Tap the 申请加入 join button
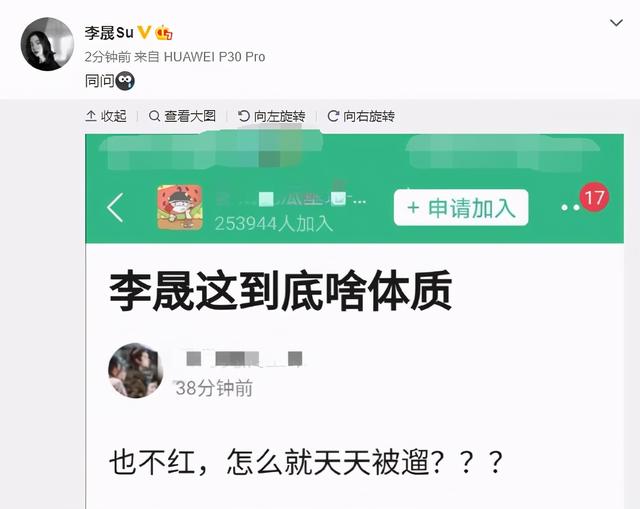 coord(461,207)
